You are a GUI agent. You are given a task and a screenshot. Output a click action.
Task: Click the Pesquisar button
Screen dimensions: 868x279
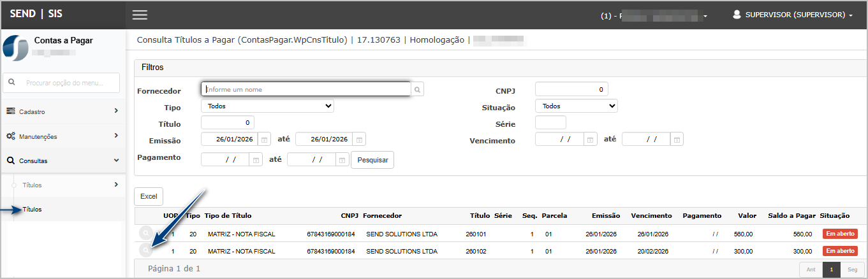[x=372, y=160]
